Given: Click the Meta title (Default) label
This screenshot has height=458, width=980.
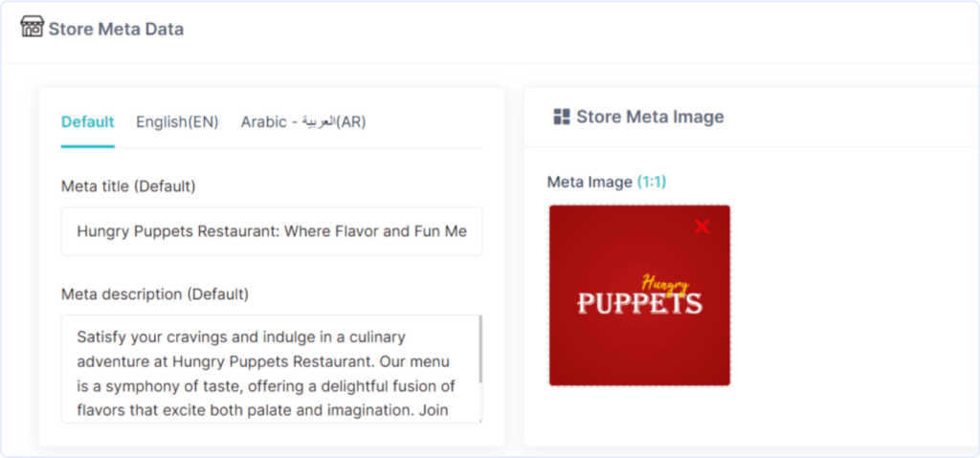Looking at the screenshot, I should point(128,186).
